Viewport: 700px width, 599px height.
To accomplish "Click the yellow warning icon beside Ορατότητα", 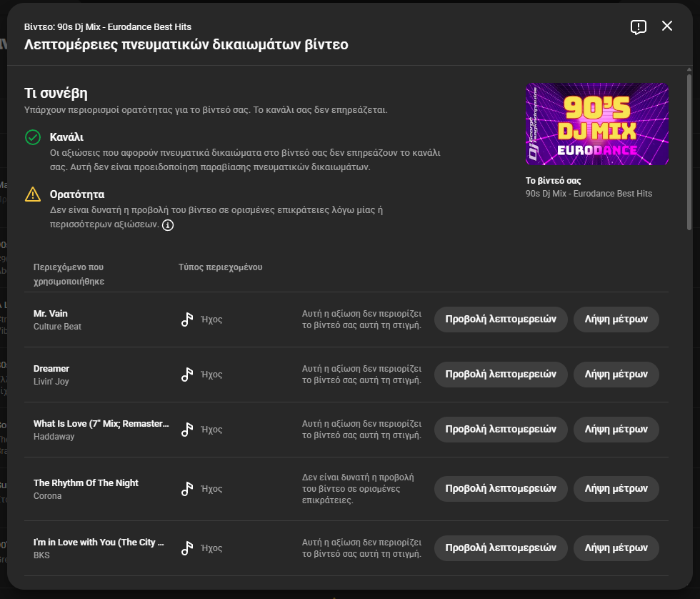I will tap(33, 194).
